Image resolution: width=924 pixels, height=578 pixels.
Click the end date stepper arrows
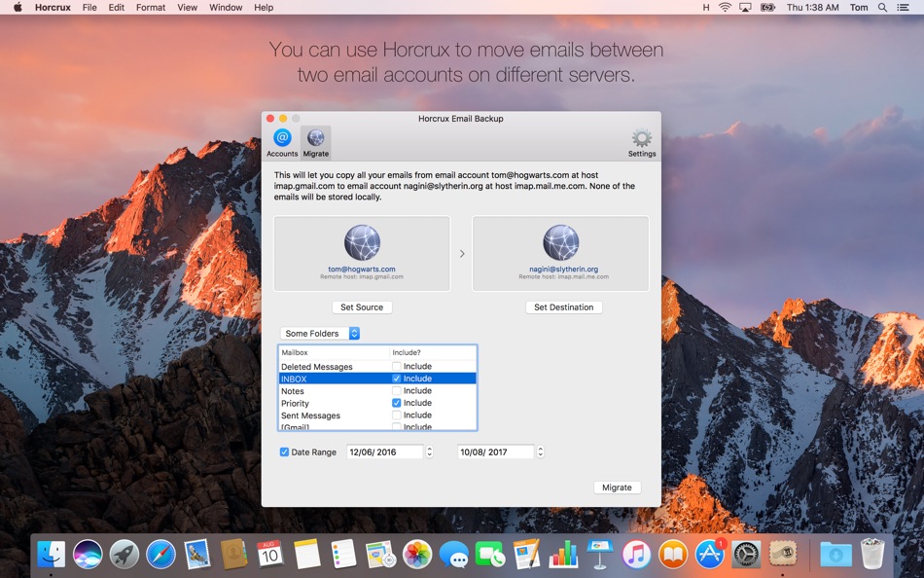pyautogui.click(x=541, y=452)
